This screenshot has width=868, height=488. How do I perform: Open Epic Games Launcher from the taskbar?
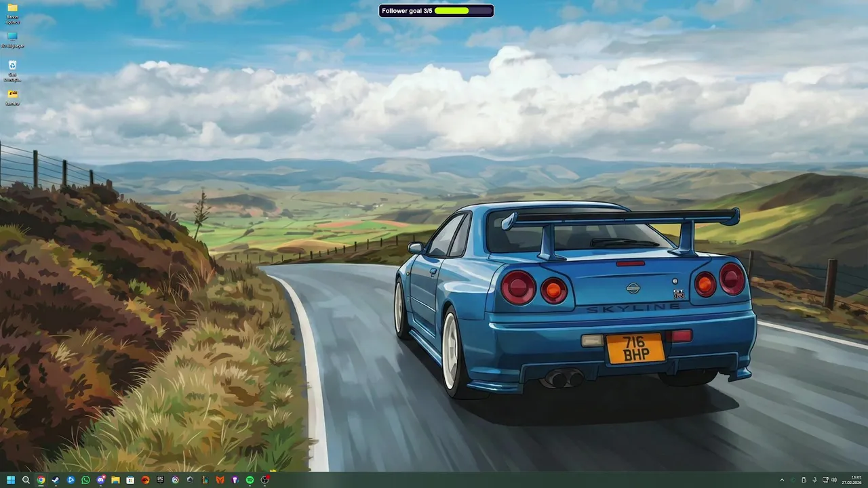point(160,480)
